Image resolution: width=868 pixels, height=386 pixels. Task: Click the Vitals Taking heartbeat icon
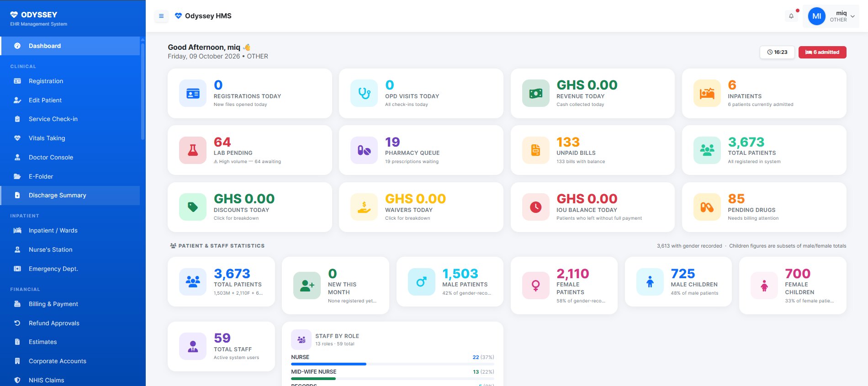pos(17,138)
